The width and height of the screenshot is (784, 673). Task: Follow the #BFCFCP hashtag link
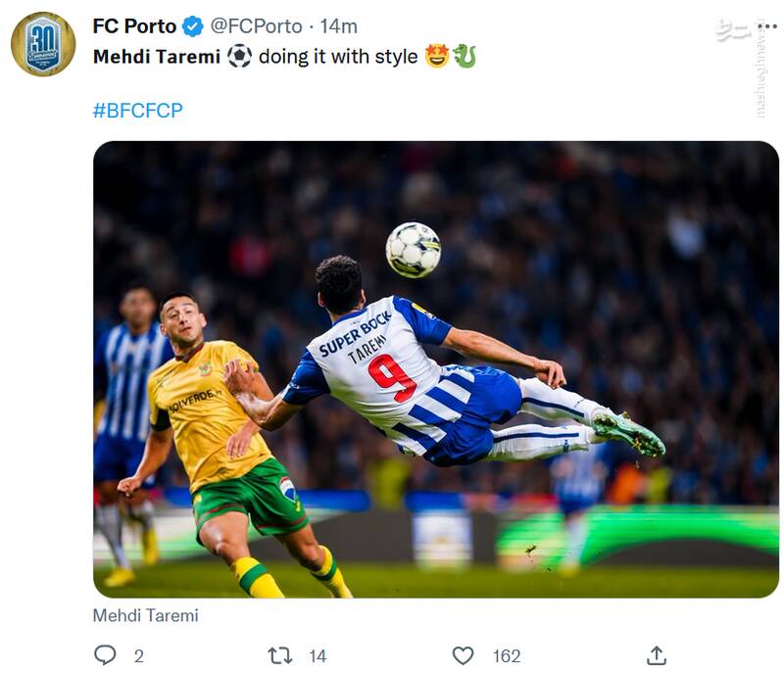click(x=137, y=111)
